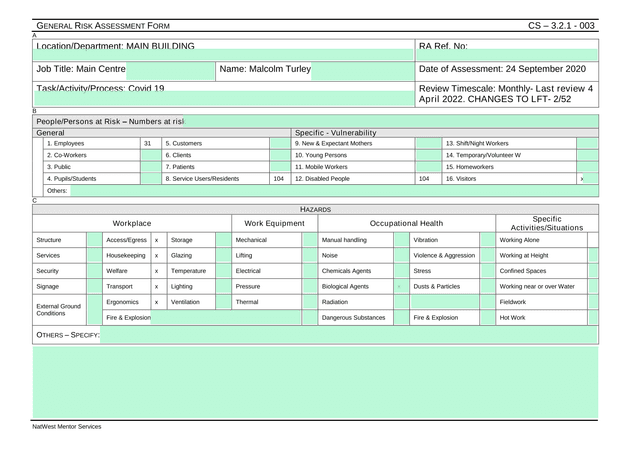Tick the Confined Spaces box
This screenshot has width=640, height=452.
click(x=593, y=271)
